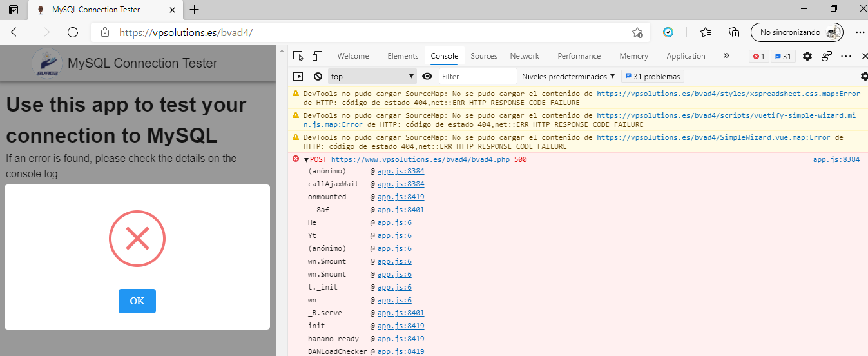Screen dimensions: 868x356
Task: Collapse the POST error stack trace
Action: click(307, 159)
